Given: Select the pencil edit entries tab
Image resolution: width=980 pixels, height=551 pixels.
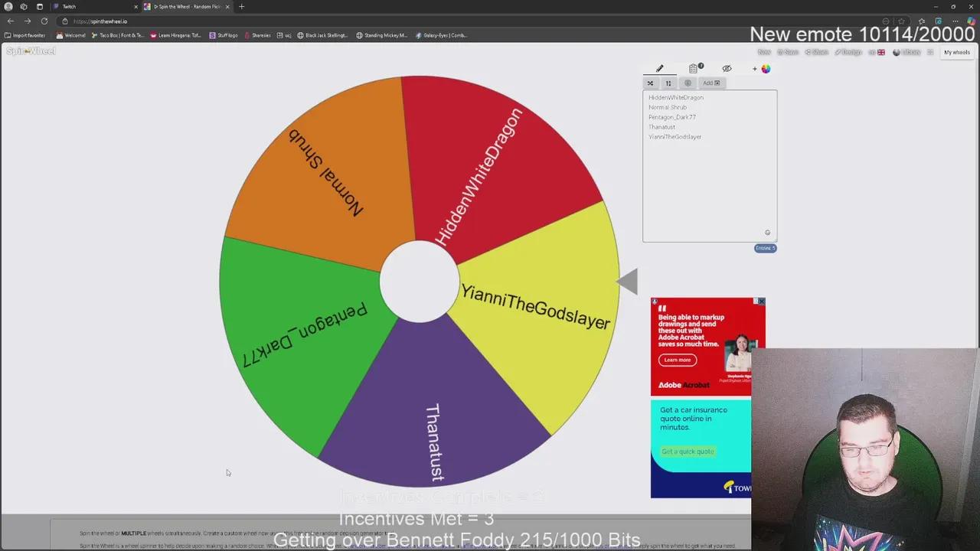Looking at the screenshot, I should point(659,68).
